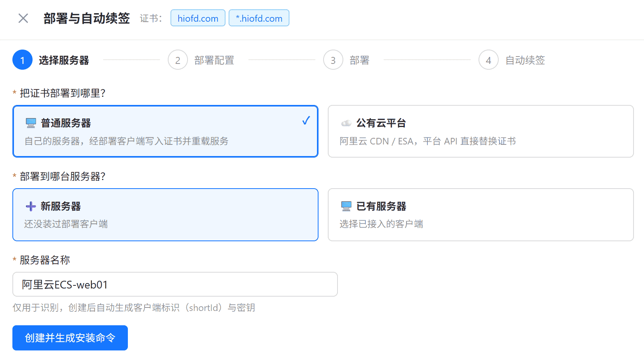The image size is (644, 364).
Task: Click the 把证书部署到哪里? label
Action: [x=62, y=93]
